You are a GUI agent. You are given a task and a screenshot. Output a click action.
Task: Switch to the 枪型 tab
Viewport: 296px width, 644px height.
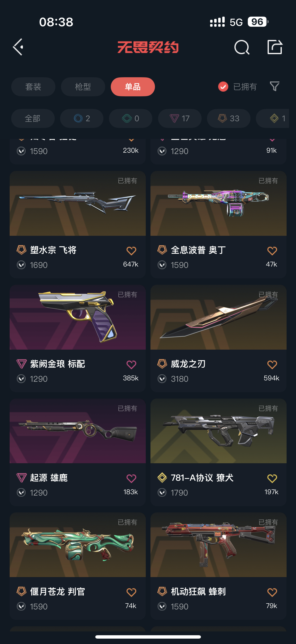coord(83,87)
